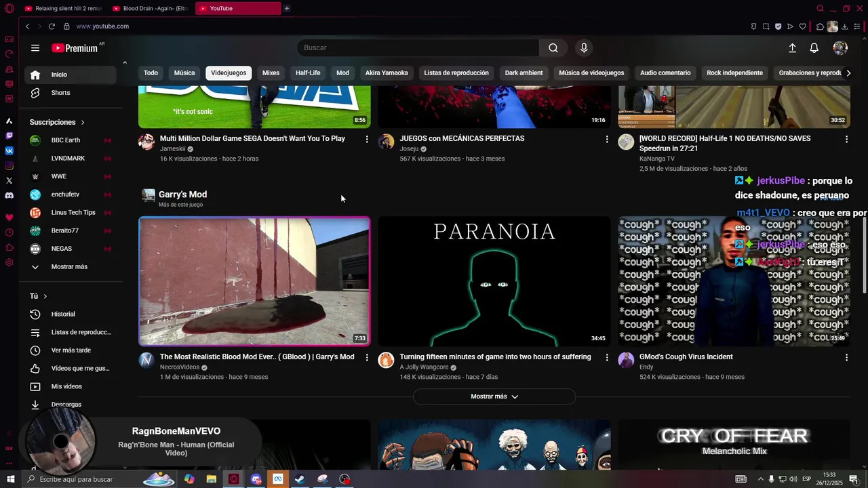The height and width of the screenshot is (488, 868).
Task: Advance the filter chips with the right arrow
Action: pyautogui.click(x=848, y=73)
